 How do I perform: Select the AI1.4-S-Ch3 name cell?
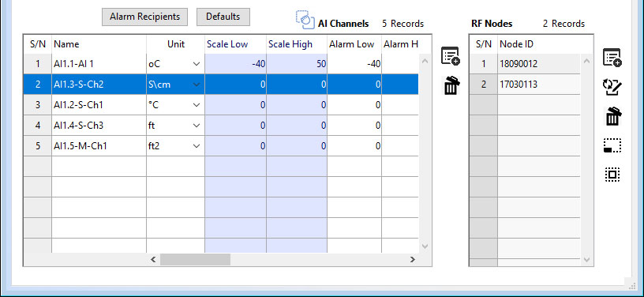point(99,126)
